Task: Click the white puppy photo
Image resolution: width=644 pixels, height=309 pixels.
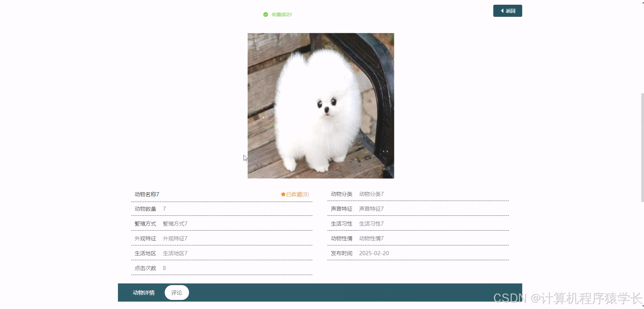Action: click(321, 106)
